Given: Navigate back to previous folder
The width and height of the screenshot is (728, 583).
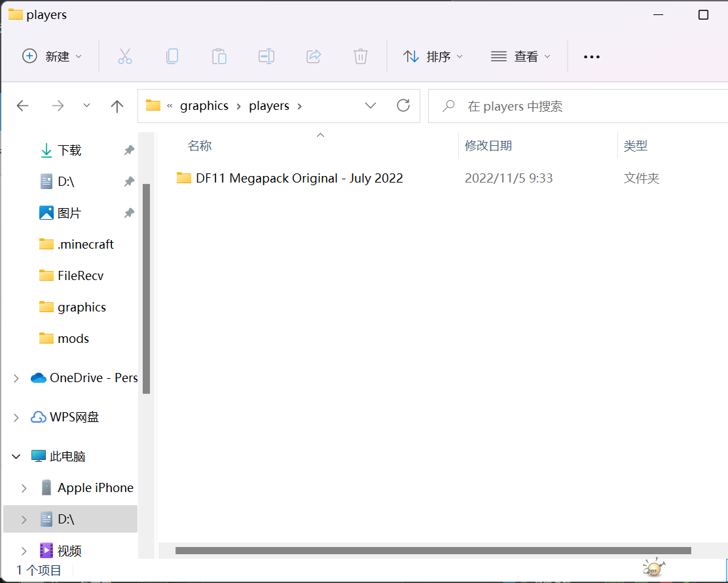Looking at the screenshot, I should (x=23, y=106).
